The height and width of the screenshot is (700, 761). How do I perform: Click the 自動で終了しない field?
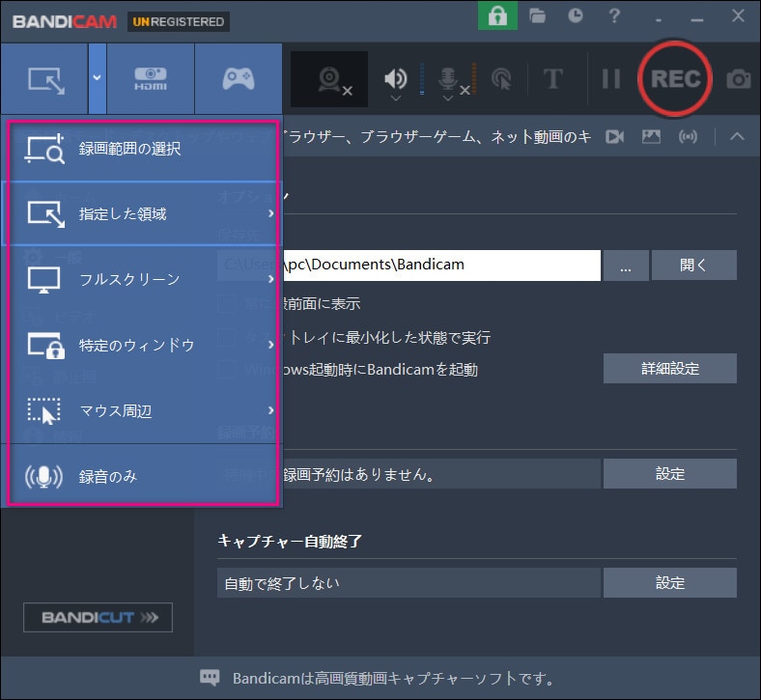pos(409,582)
